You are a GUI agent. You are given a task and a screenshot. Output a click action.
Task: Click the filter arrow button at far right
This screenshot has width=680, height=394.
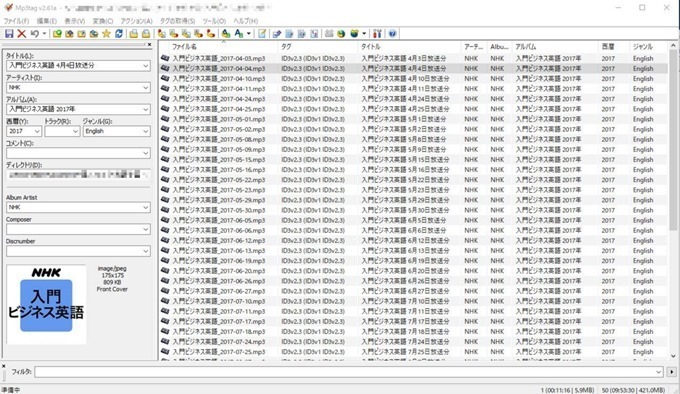pyautogui.click(x=671, y=372)
